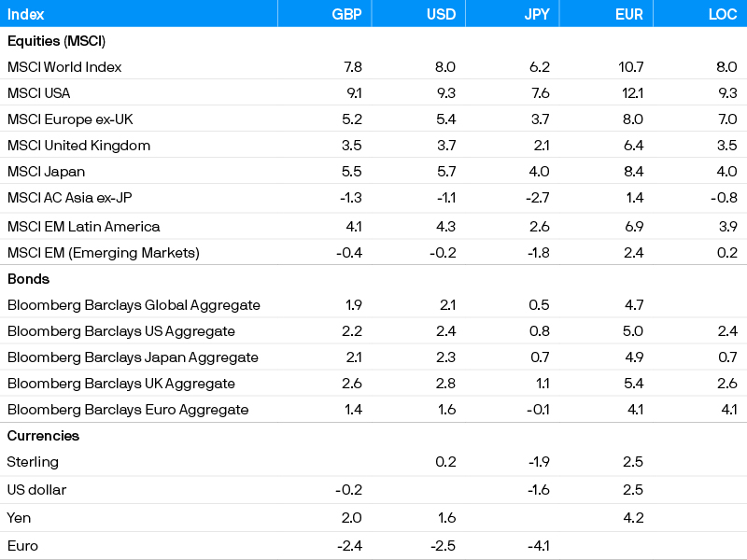Click Bloomberg Barclays UK Aggregate row label
Screen dimensions: 747x560
(x=121, y=384)
